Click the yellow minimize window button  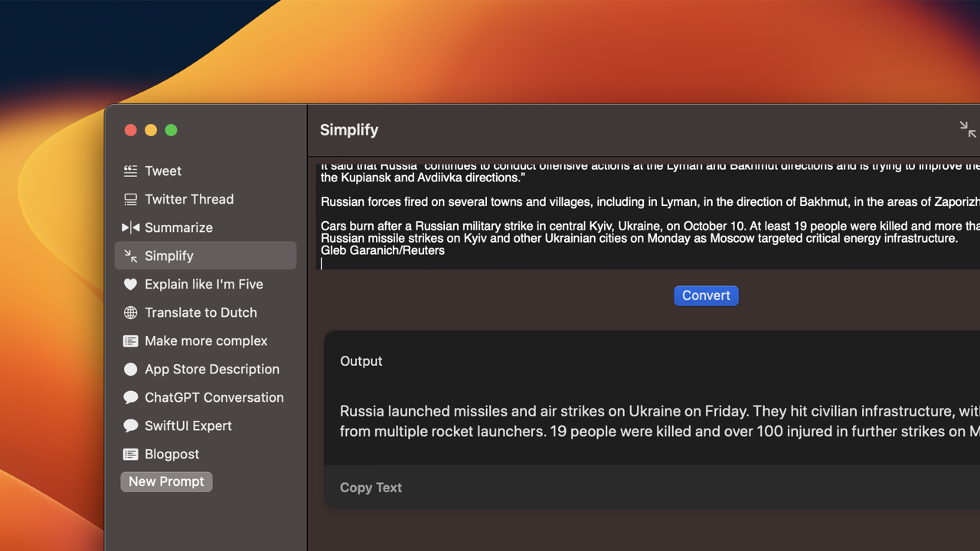pos(151,130)
